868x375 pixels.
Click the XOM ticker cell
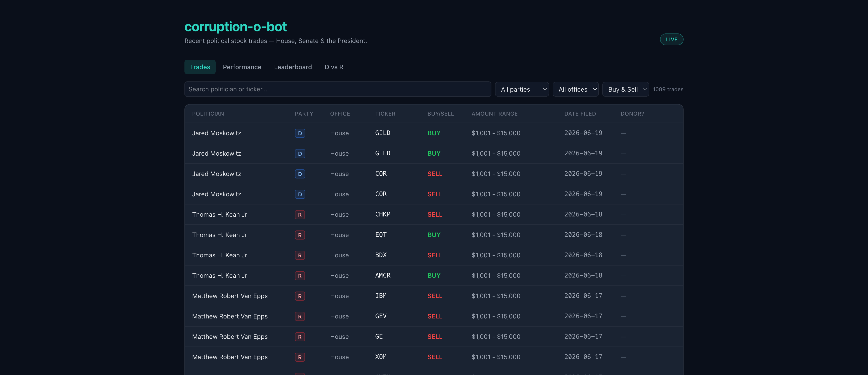pyautogui.click(x=381, y=356)
